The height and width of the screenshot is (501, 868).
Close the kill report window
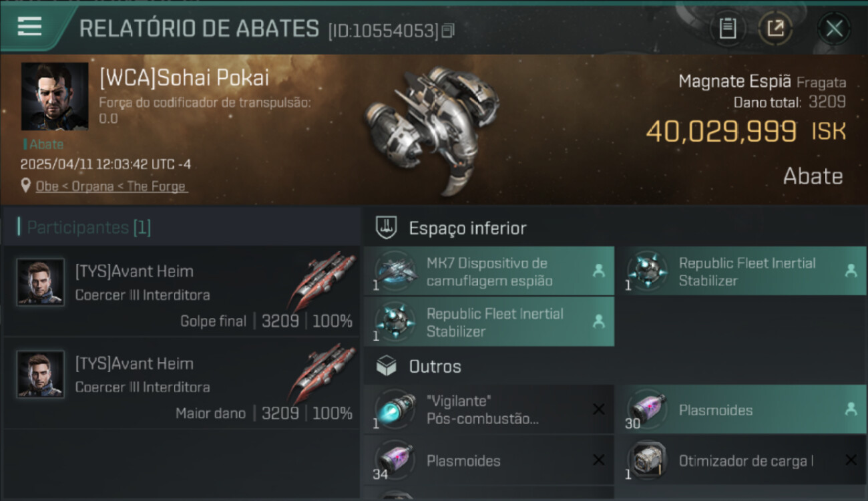(x=834, y=28)
